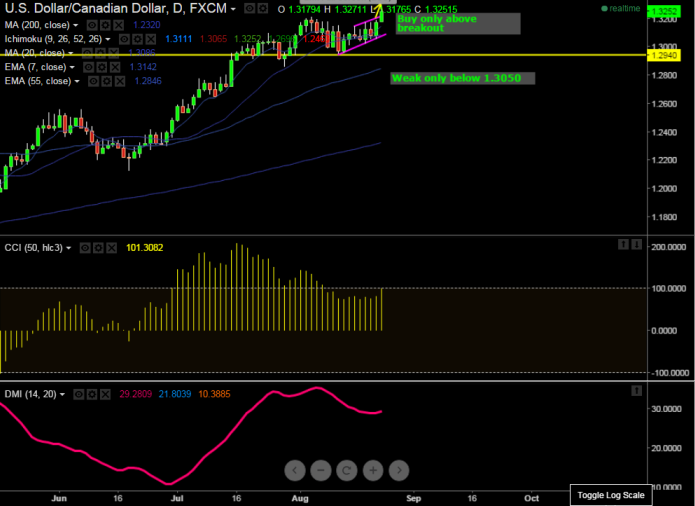Screen dimensions: 695x506
Task: Expand the EMA (7, close) dropdown
Action: (72, 67)
